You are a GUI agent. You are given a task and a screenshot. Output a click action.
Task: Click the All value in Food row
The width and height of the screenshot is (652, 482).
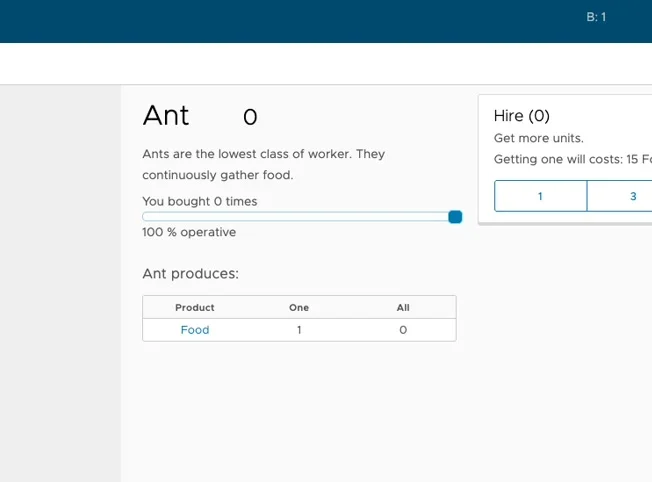click(x=403, y=330)
